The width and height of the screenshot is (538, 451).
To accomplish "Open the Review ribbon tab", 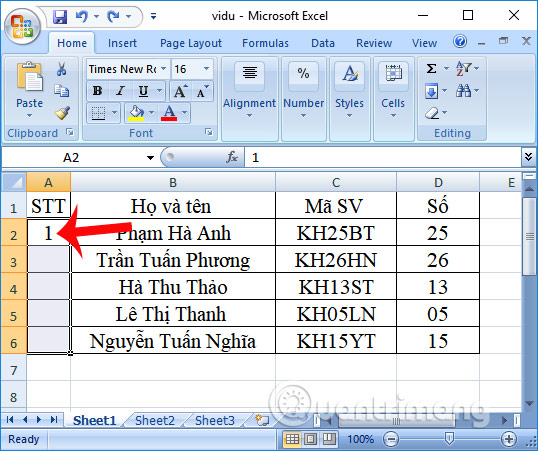I will coord(374,43).
